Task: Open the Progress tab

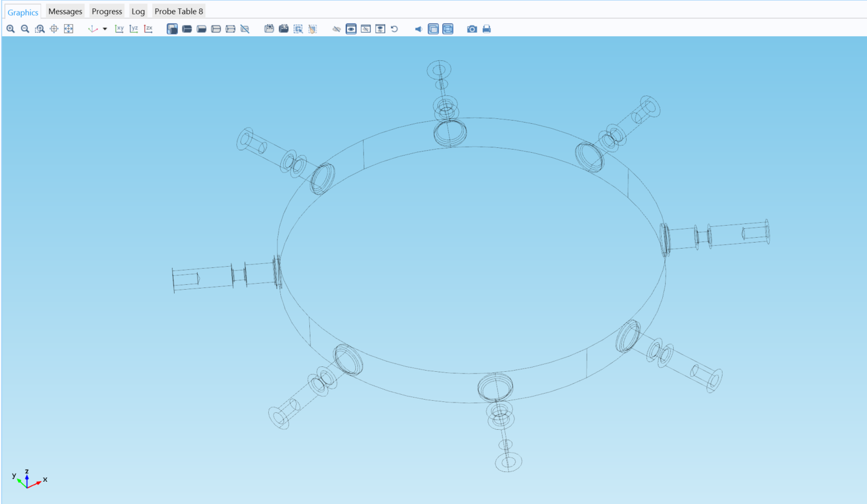Action: pyautogui.click(x=107, y=11)
